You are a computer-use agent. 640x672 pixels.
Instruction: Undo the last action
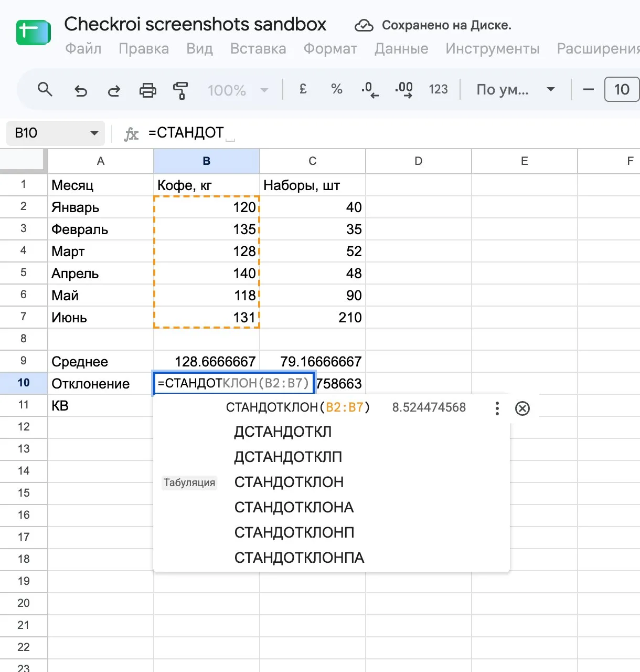pos(80,90)
